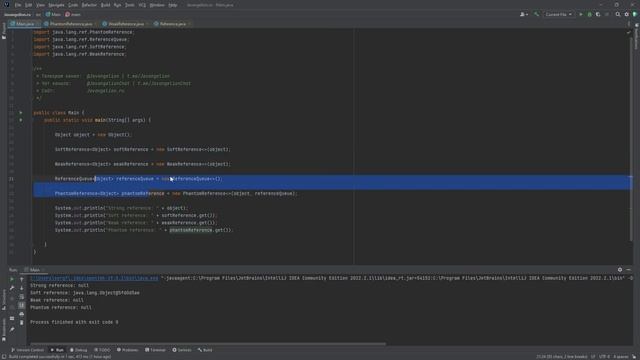Open the Project tool window stripe
This screenshot has width=640, height=360.
pos(4,31)
